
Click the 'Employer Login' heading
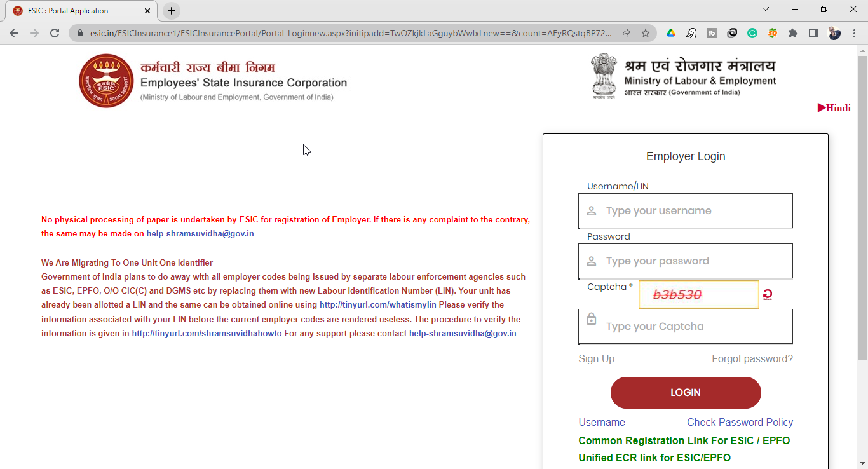pos(686,156)
